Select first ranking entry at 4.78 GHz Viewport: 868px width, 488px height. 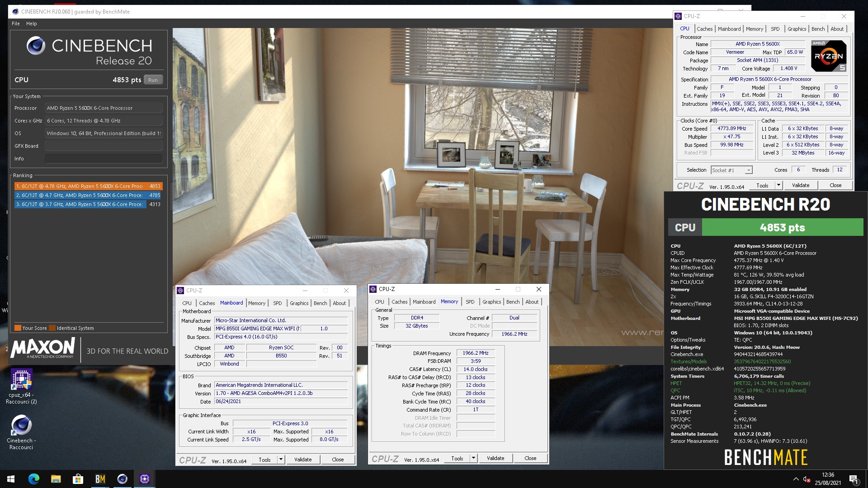coord(88,186)
